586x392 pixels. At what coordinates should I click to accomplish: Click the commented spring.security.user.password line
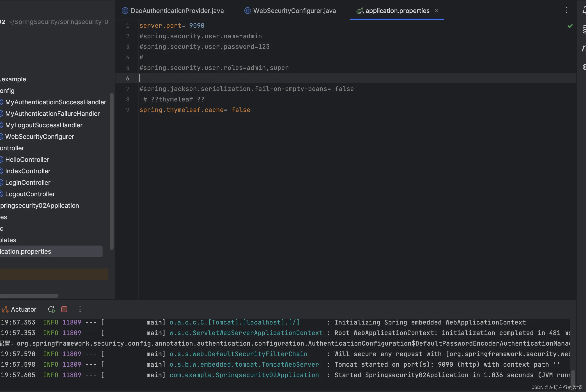204,47
